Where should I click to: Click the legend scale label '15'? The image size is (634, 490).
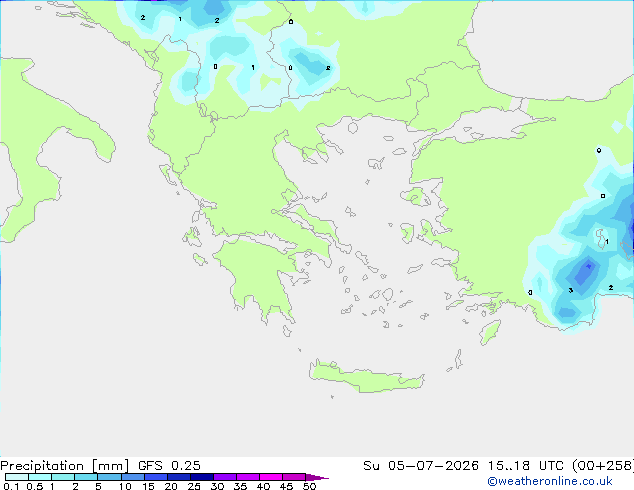pos(148,486)
